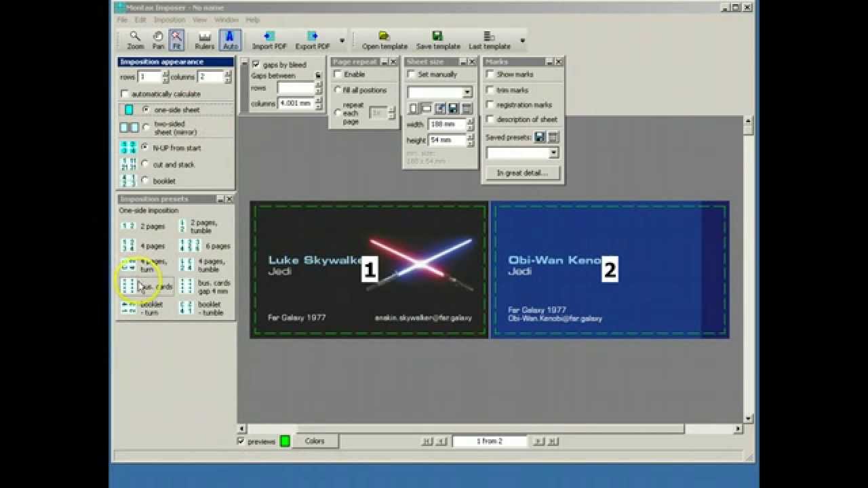Expand toolbar overflow arrow after Export PDF
Image resolution: width=868 pixels, height=488 pixels.
pos(342,41)
